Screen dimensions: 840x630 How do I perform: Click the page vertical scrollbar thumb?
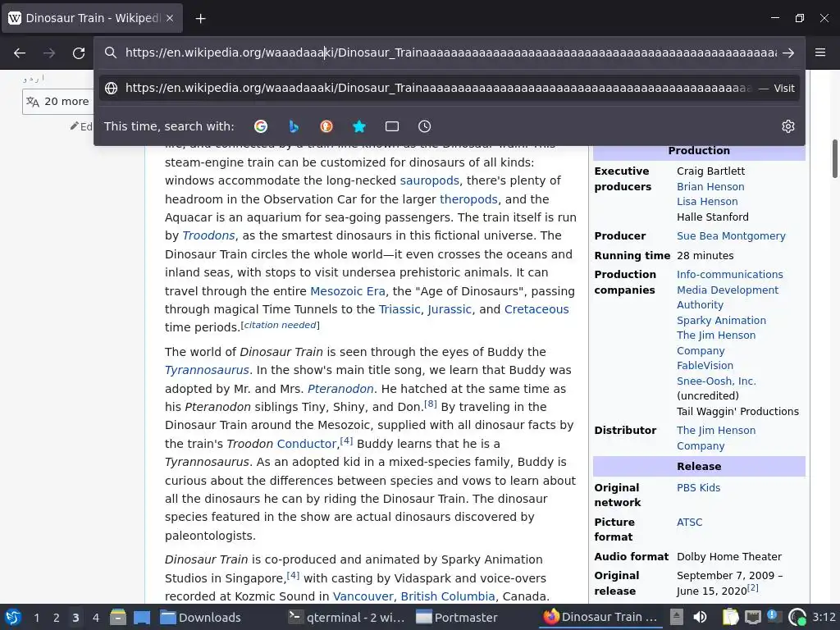[834, 158]
